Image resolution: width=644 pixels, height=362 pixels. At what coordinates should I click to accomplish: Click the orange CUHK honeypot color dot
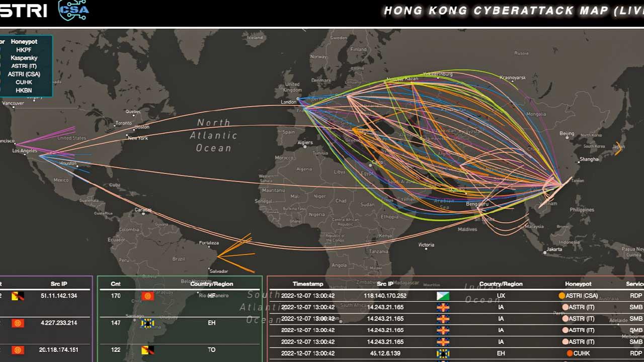coord(570,353)
